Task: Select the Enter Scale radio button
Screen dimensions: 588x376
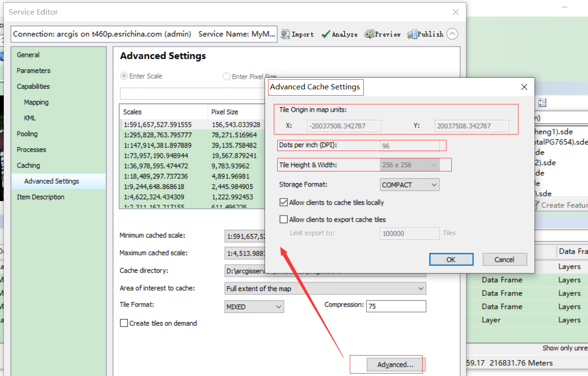Action: [124, 76]
